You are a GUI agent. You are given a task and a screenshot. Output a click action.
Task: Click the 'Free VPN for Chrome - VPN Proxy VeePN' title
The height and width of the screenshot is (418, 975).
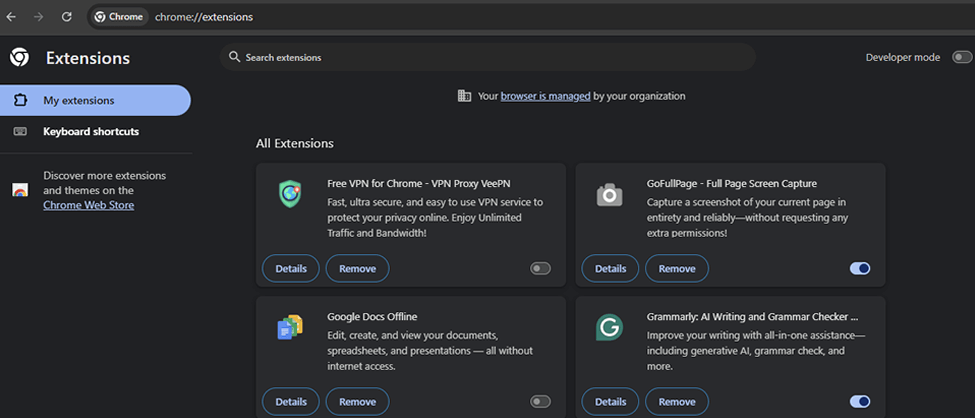[419, 183]
